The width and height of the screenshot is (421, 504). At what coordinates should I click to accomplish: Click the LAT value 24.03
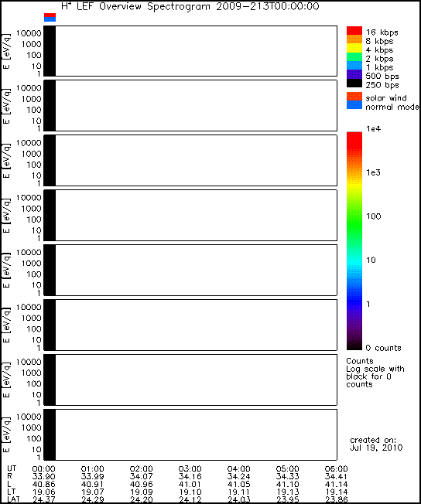pyautogui.click(x=239, y=500)
